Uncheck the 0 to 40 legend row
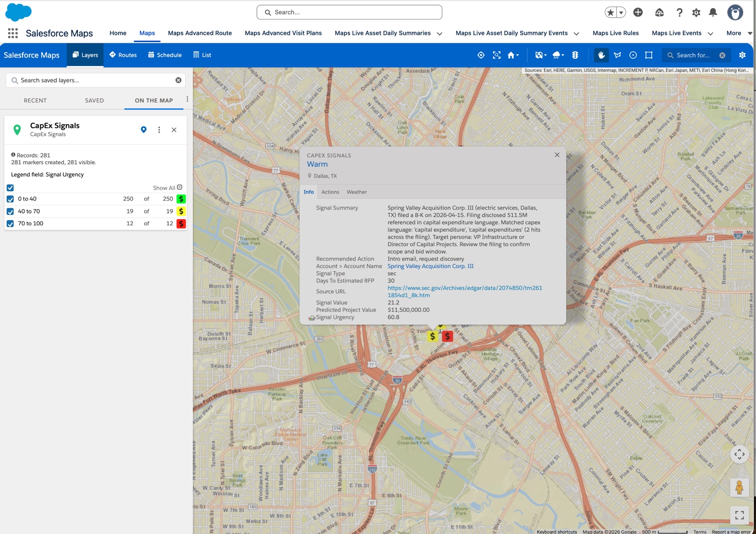756x534 pixels. tap(10, 199)
